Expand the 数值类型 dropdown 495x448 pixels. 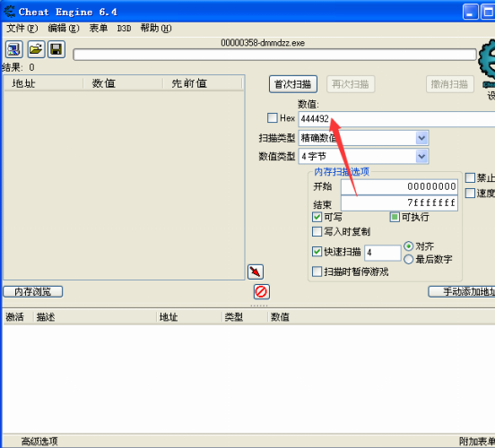pyautogui.click(x=421, y=156)
